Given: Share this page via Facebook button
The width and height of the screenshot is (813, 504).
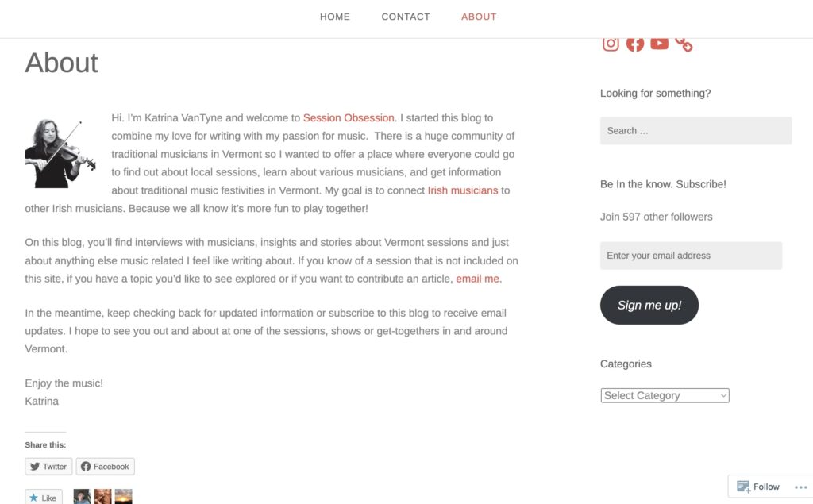Looking at the screenshot, I should [x=105, y=467].
